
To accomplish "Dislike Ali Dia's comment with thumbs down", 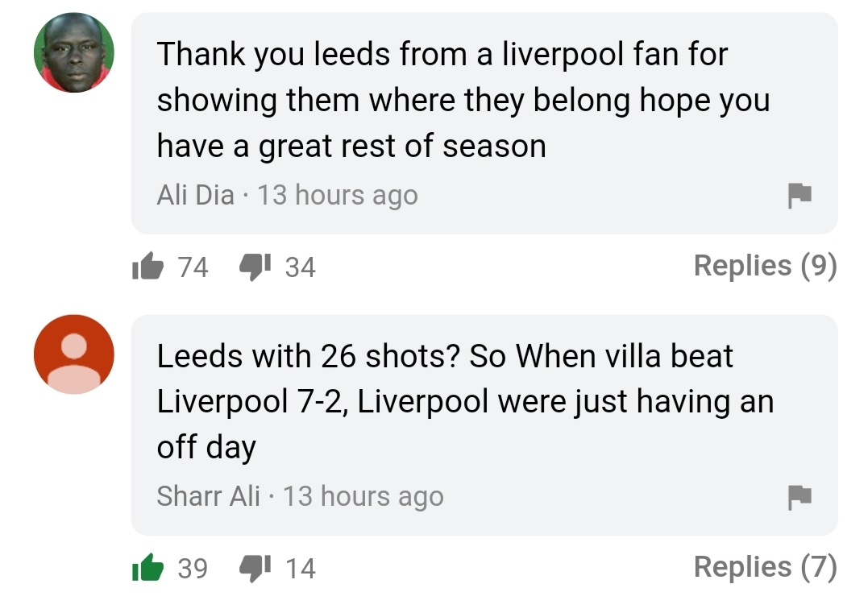I will (x=255, y=267).
